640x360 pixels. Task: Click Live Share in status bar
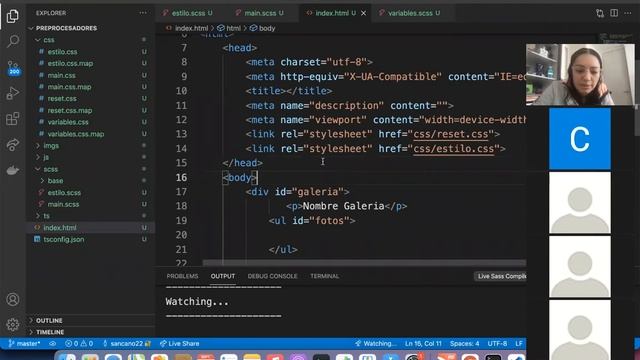click(x=180, y=344)
